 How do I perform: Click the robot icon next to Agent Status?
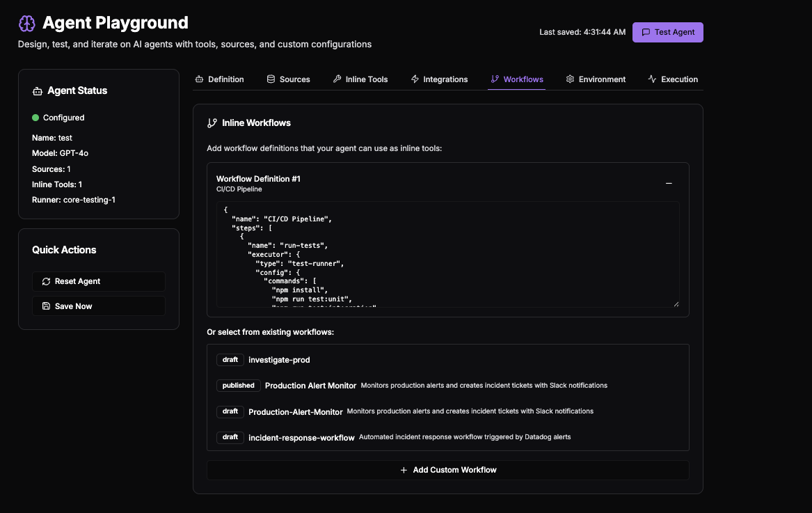[38, 91]
